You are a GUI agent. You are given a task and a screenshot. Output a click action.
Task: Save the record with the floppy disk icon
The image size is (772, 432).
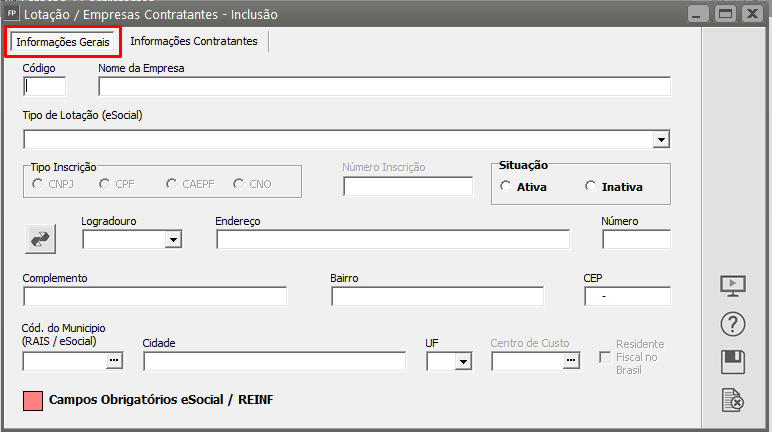[734, 362]
